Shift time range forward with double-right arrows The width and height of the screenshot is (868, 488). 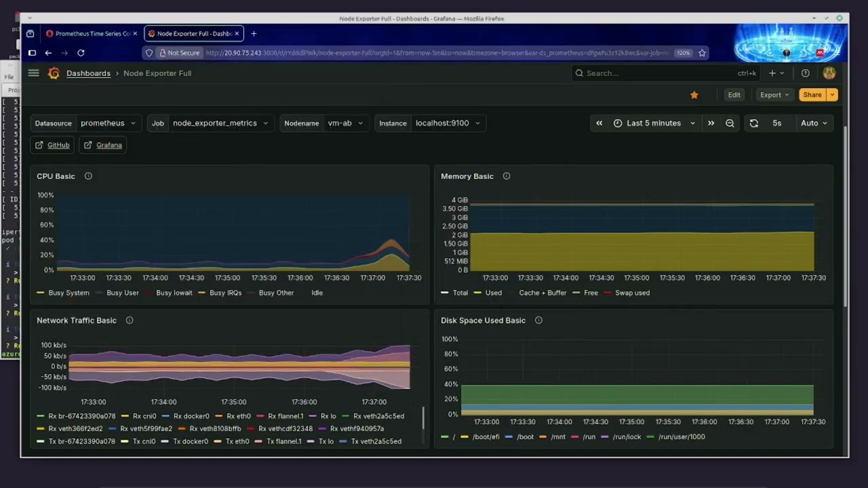(x=711, y=123)
